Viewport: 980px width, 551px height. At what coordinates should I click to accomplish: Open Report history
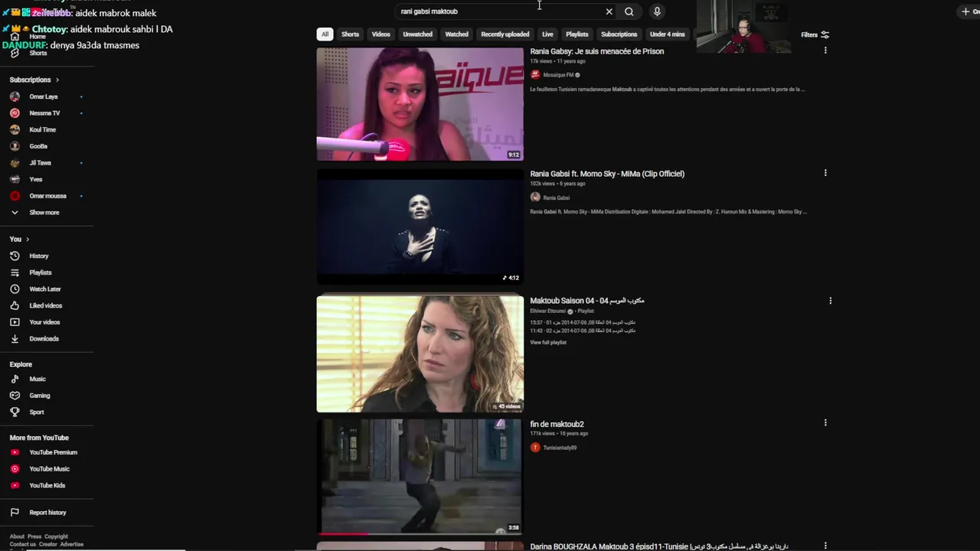pyautogui.click(x=47, y=513)
